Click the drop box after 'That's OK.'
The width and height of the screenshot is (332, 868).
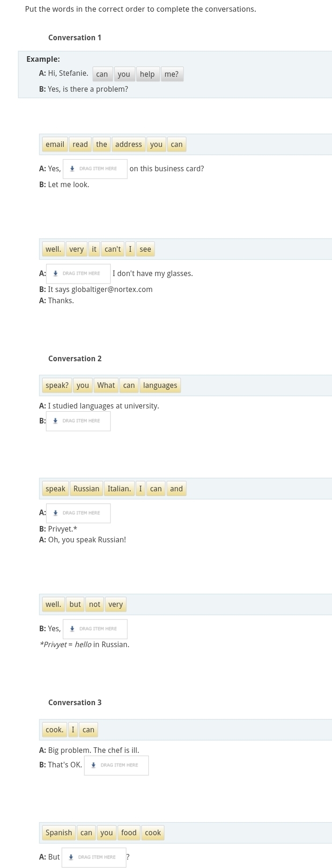pyautogui.click(x=117, y=766)
